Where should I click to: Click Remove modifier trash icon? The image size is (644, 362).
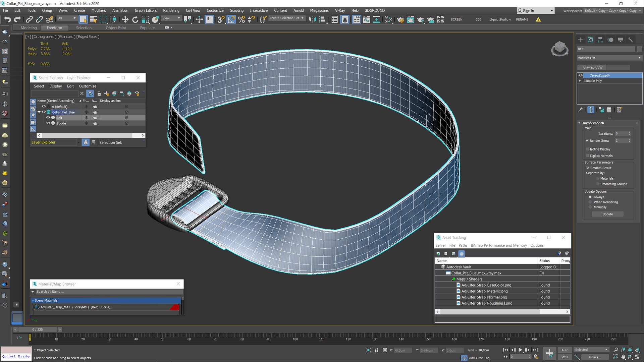pos(609,110)
